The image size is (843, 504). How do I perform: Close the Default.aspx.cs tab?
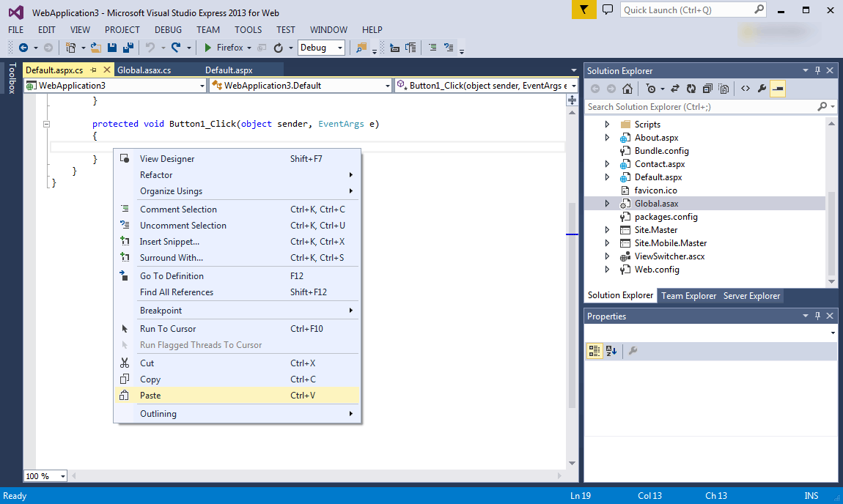(x=107, y=70)
